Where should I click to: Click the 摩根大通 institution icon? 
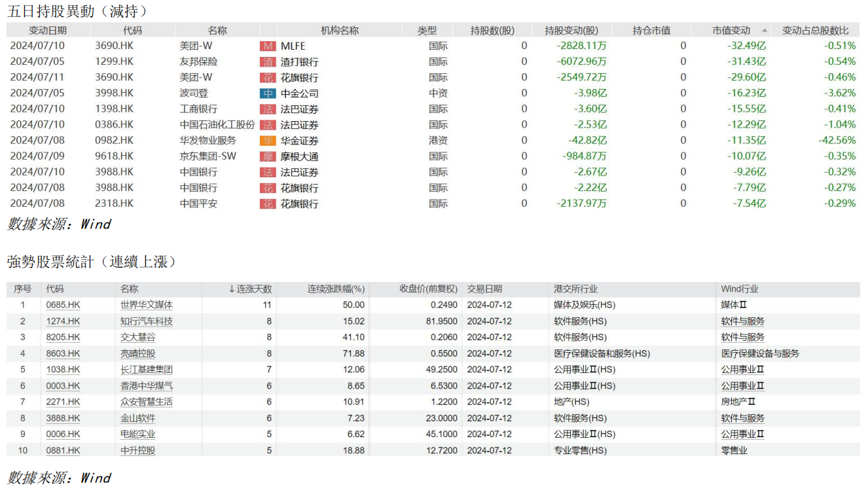click(268, 156)
